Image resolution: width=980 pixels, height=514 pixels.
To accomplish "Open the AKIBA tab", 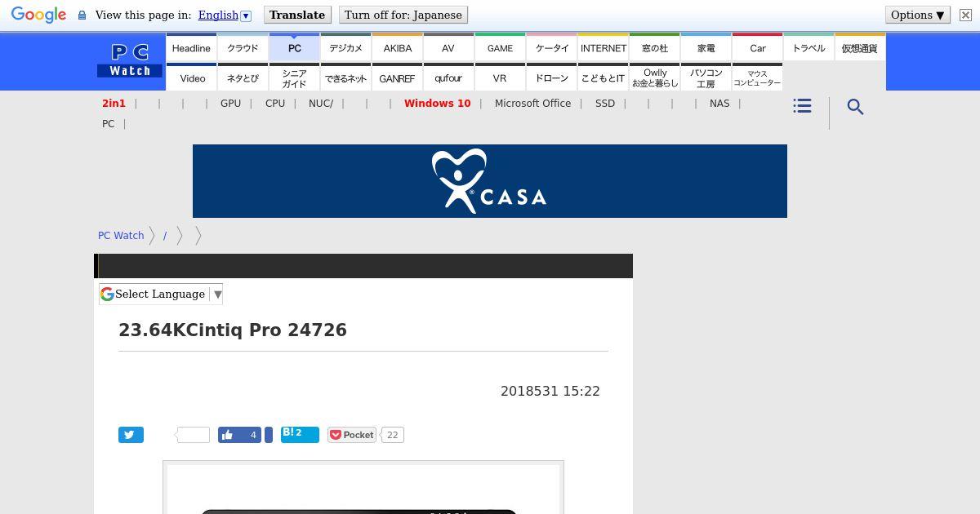I will pos(397,47).
